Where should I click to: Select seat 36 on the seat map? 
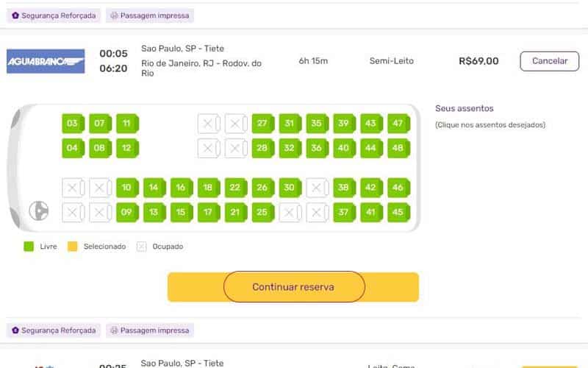tap(318, 148)
